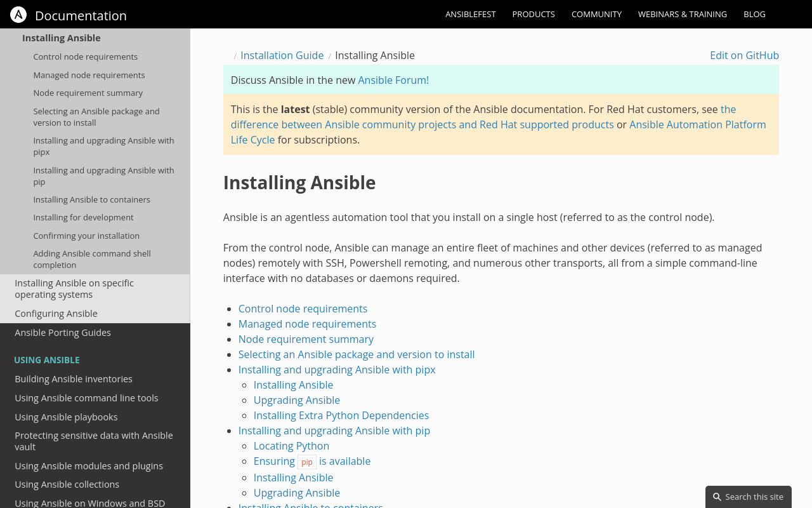
Task: Open Ansible Porting Guides in sidebar
Action: tap(63, 333)
